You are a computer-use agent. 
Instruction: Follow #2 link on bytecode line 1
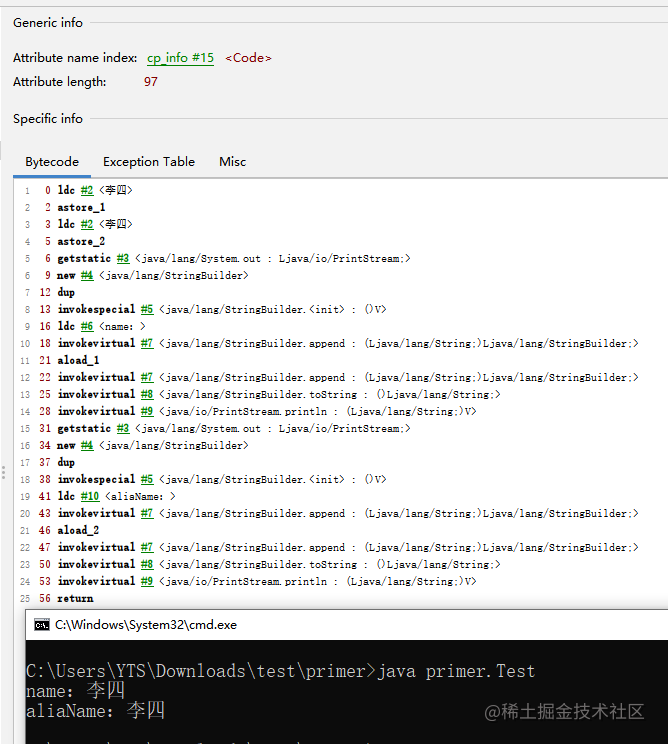pyautogui.click(x=87, y=190)
